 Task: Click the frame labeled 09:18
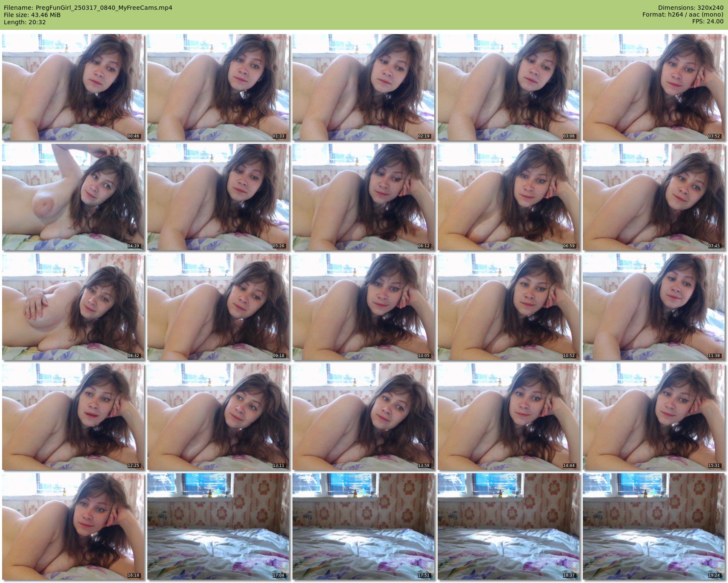pos(218,307)
